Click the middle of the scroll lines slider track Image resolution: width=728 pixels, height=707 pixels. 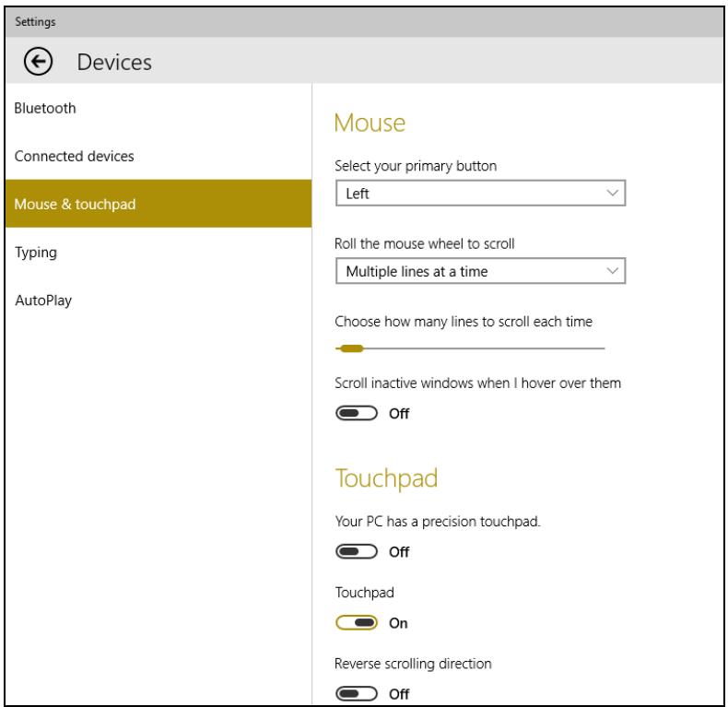[x=470, y=348]
